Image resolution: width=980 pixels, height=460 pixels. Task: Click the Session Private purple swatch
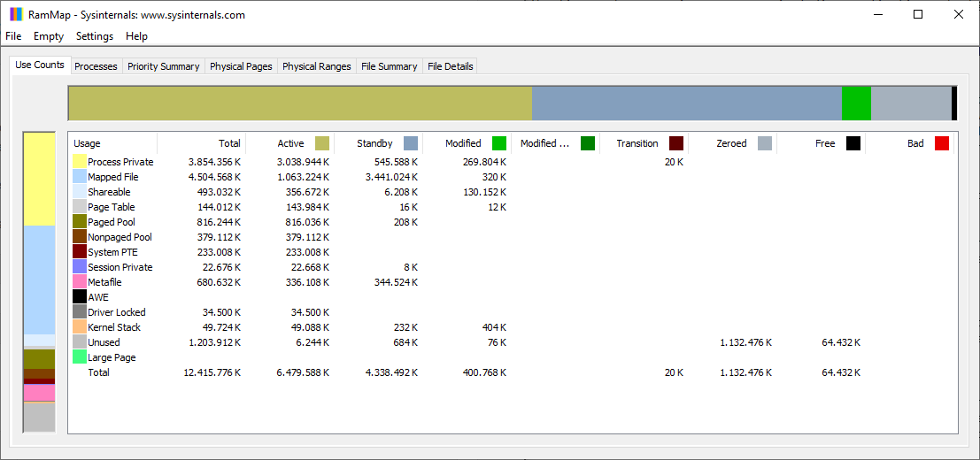point(80,267)
